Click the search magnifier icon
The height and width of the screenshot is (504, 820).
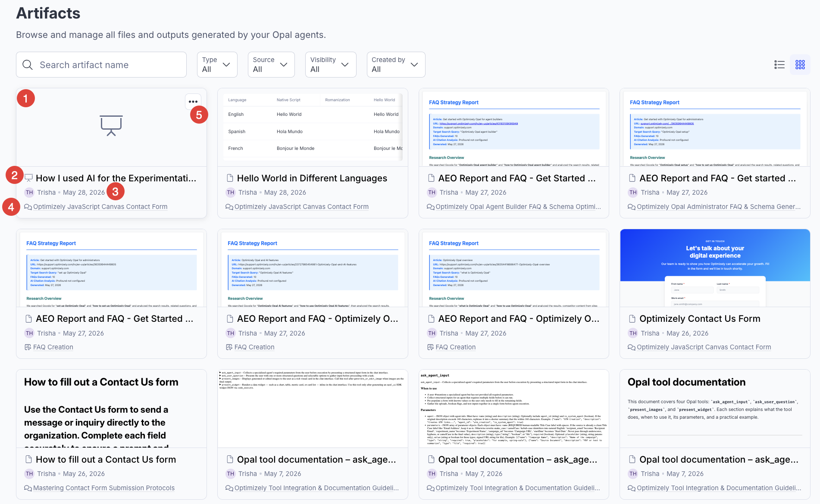28,65
